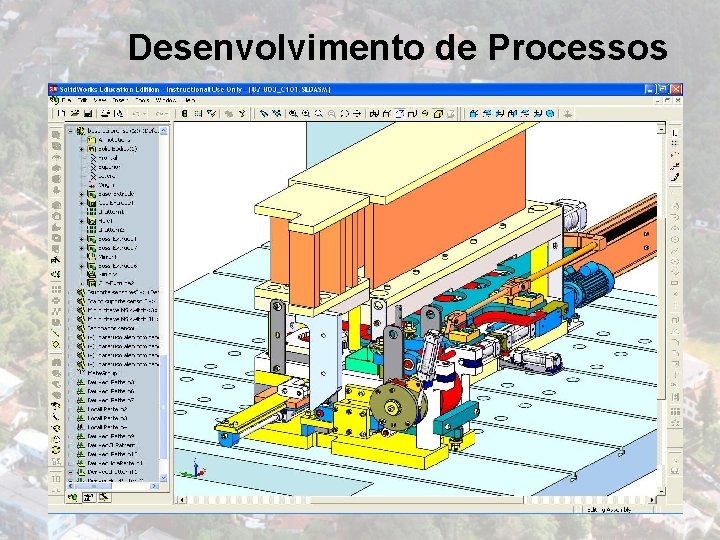Switch to Shaded cube display mode
This screenshot has width=720, height=540.
438,113
